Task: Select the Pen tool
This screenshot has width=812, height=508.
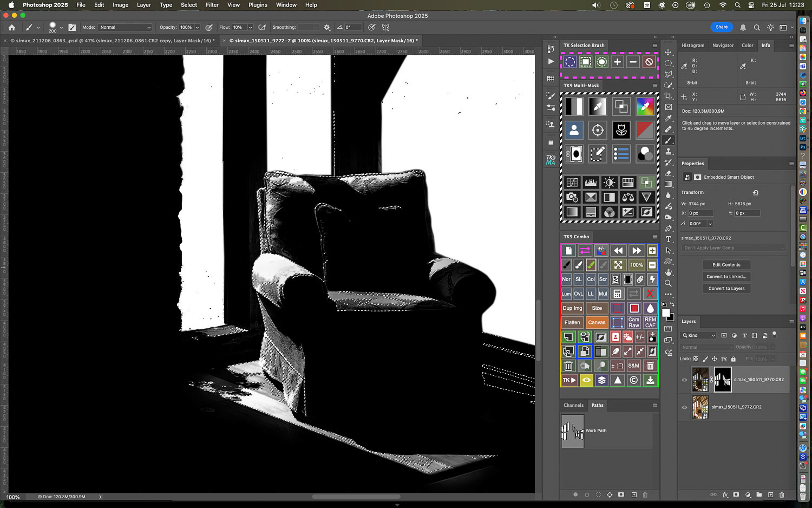Action: 668,229
